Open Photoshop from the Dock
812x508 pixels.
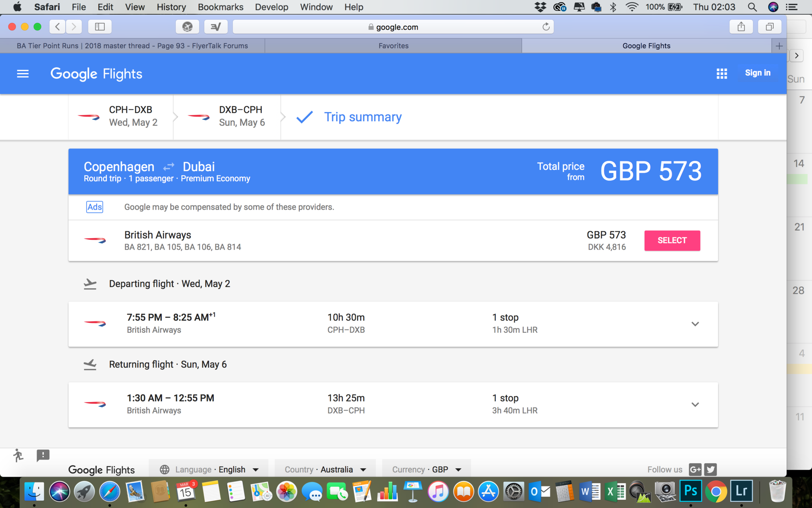tap(691, 491)
